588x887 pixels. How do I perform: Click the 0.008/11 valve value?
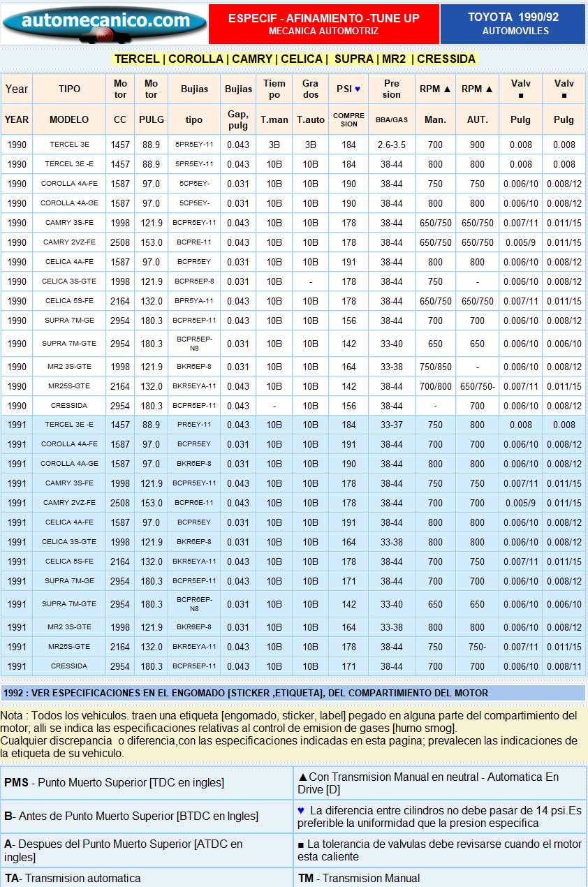[x=564, y=666]
